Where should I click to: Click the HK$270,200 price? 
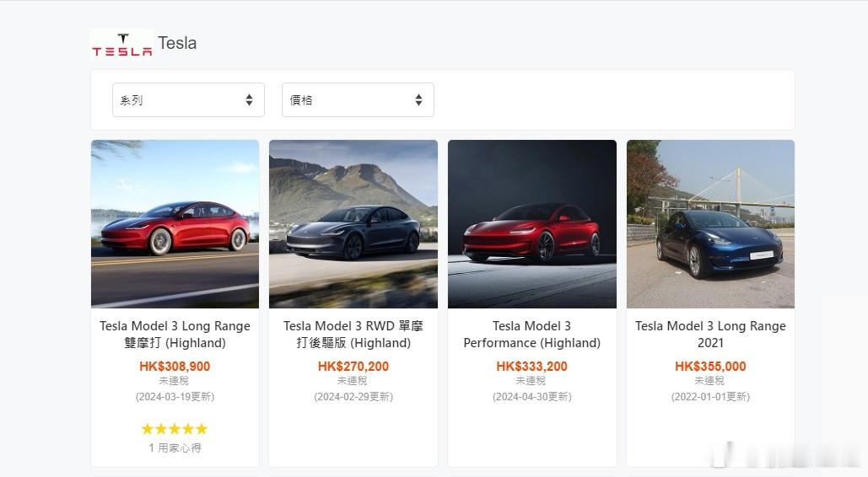[353, 366]
